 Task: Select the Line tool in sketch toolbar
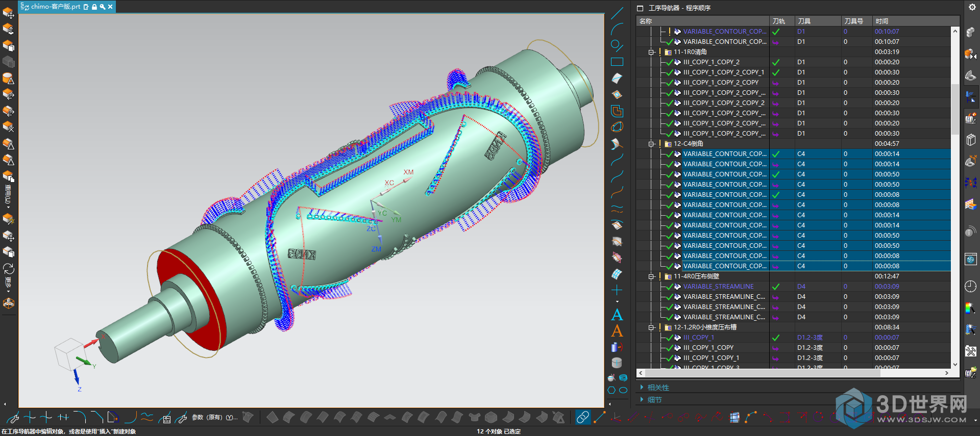(617, 13)
